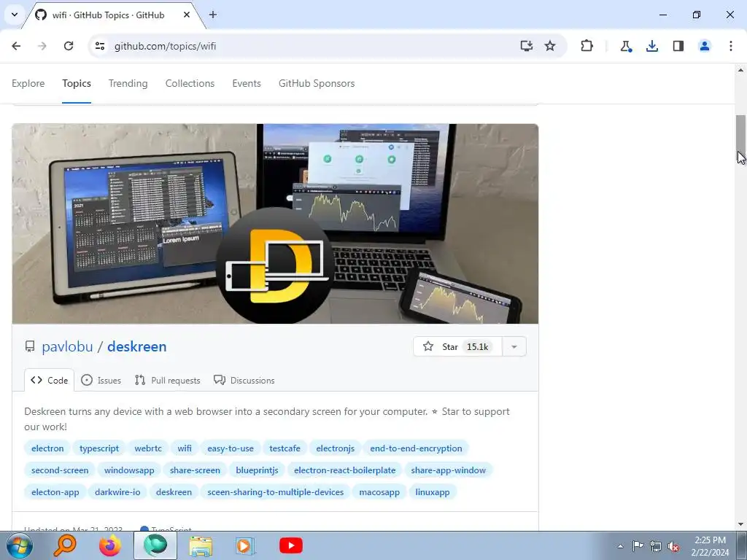Open end-to-end-encryption topic tag

pos(417,448)
